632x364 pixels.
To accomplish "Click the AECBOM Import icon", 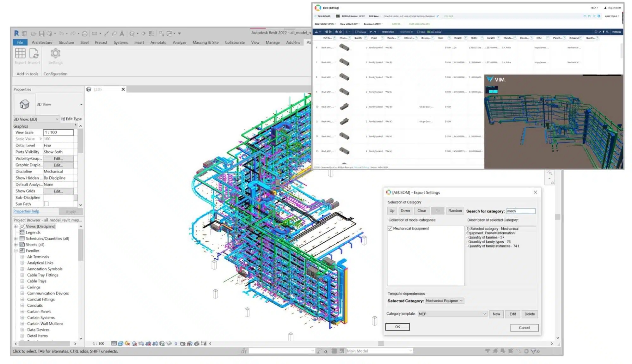I will pyautogui.click(x=34, y=53).
